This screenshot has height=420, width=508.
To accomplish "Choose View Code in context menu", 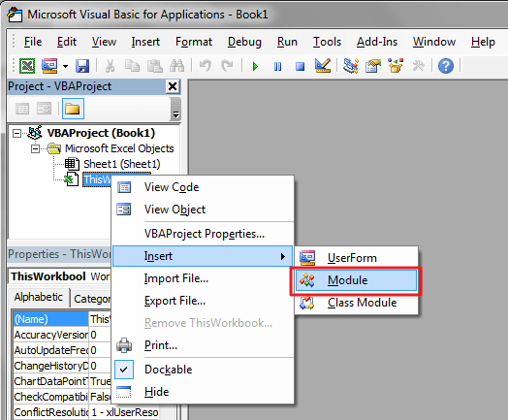I will point(203,187).
